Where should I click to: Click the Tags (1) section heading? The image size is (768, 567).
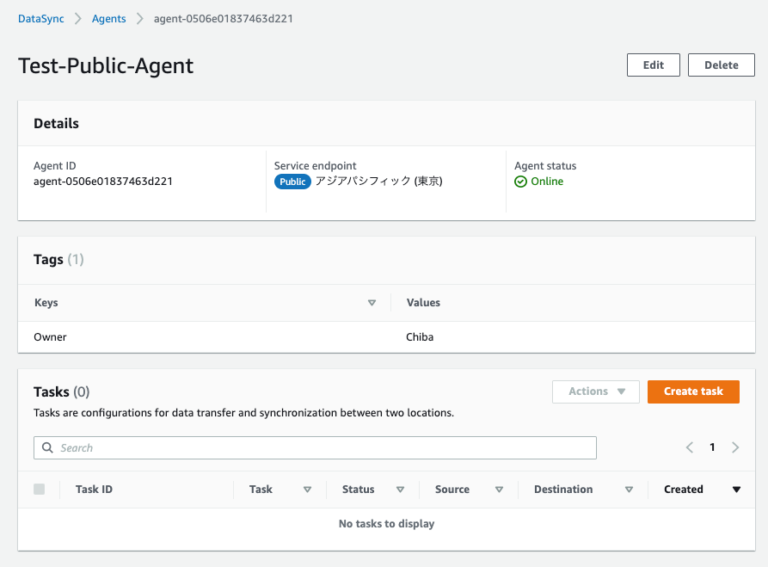point(59,260)
